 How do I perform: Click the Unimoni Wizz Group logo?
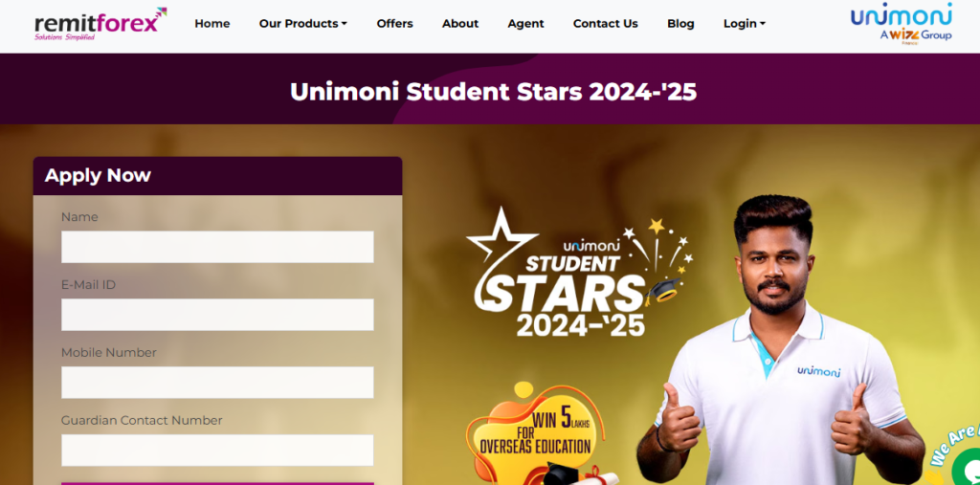point(901,24)
